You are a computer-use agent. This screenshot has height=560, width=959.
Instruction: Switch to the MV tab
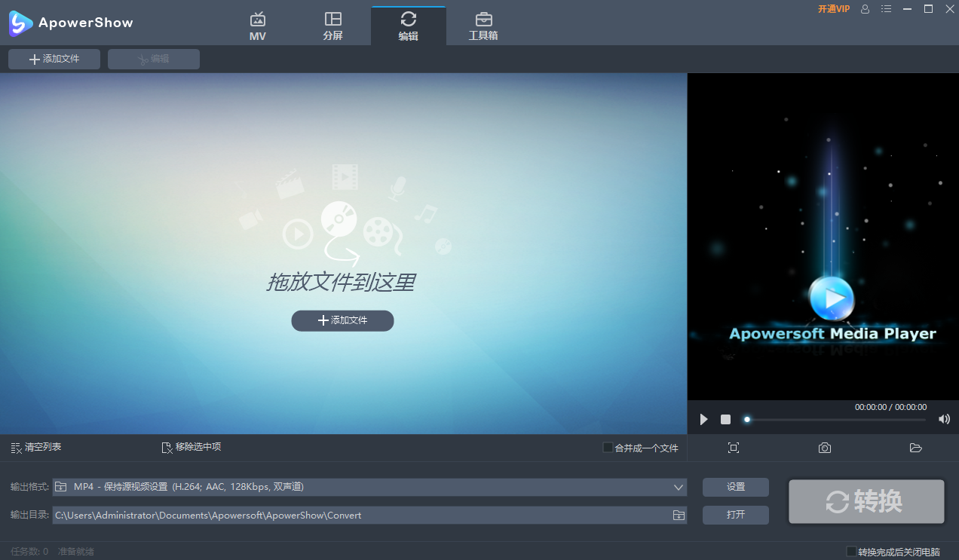[x=257, y=25]
